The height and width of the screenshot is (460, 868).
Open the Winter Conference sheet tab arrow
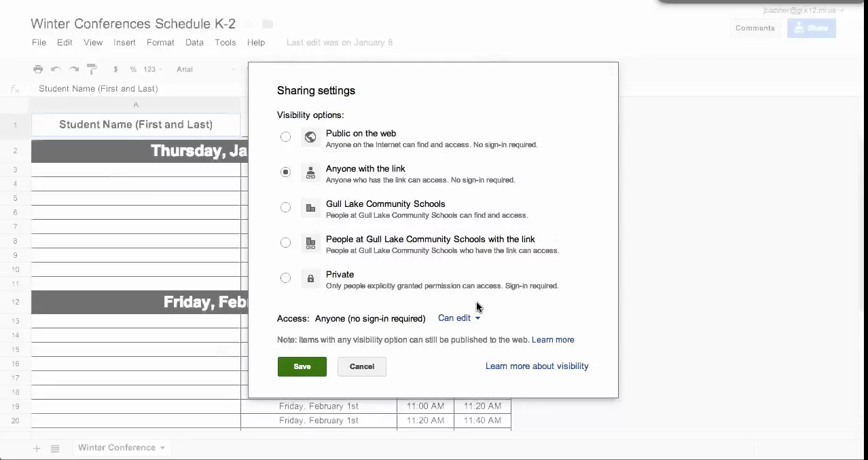click(163, 448)
